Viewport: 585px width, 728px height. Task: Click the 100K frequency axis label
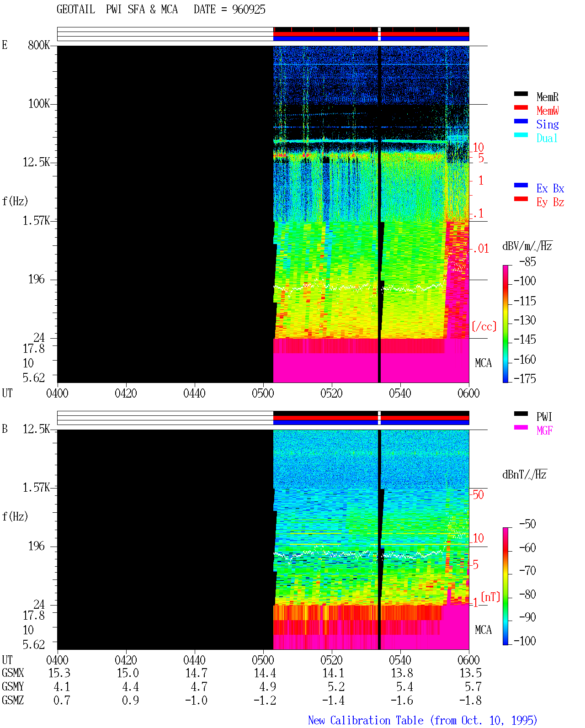39,104
